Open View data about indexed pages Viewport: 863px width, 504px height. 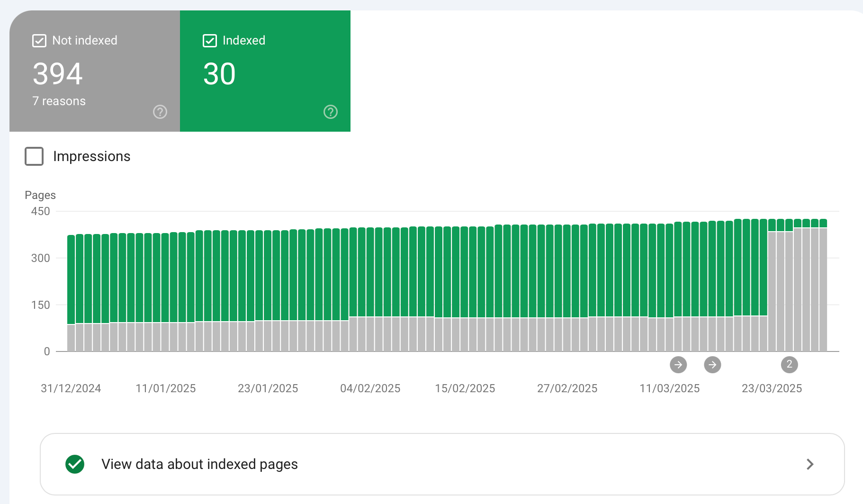tap(199, 464)
